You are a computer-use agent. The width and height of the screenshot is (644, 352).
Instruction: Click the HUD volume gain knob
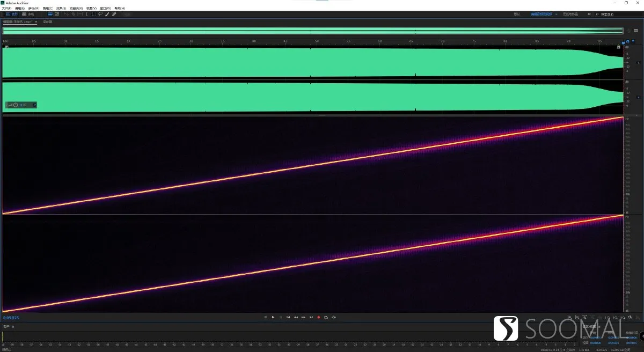coord(16,105)
